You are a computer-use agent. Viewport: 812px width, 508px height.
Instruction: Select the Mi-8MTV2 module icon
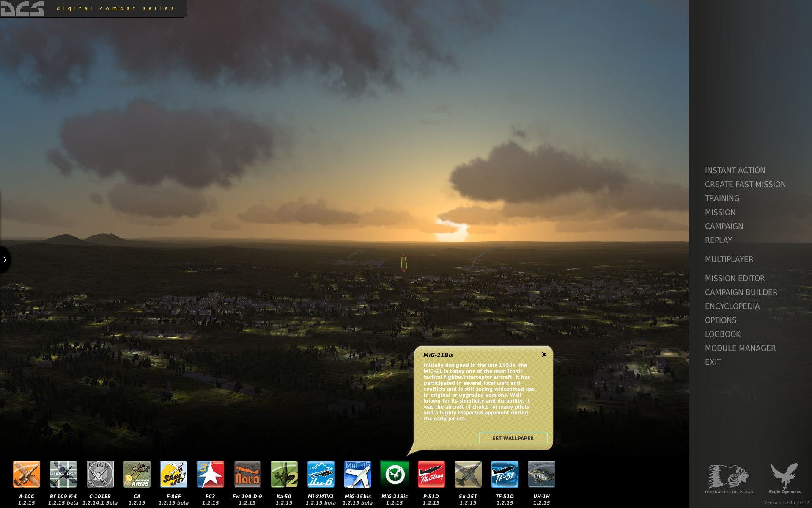[321, 474]
